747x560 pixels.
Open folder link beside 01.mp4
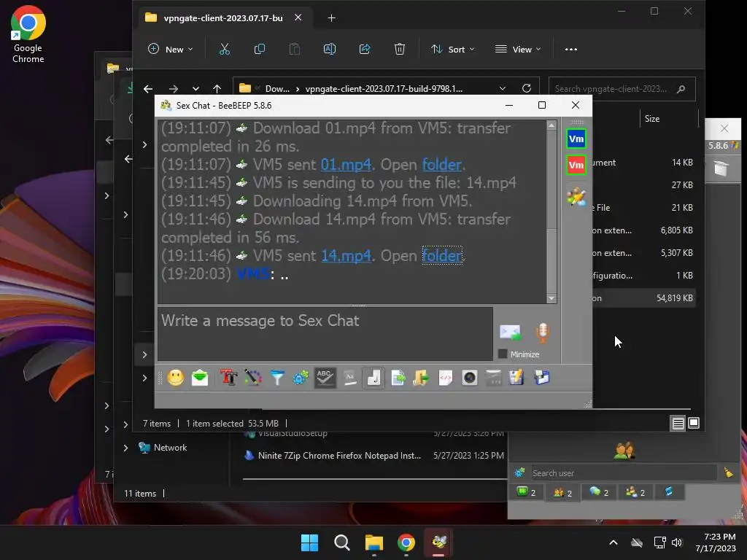(441, 165)
